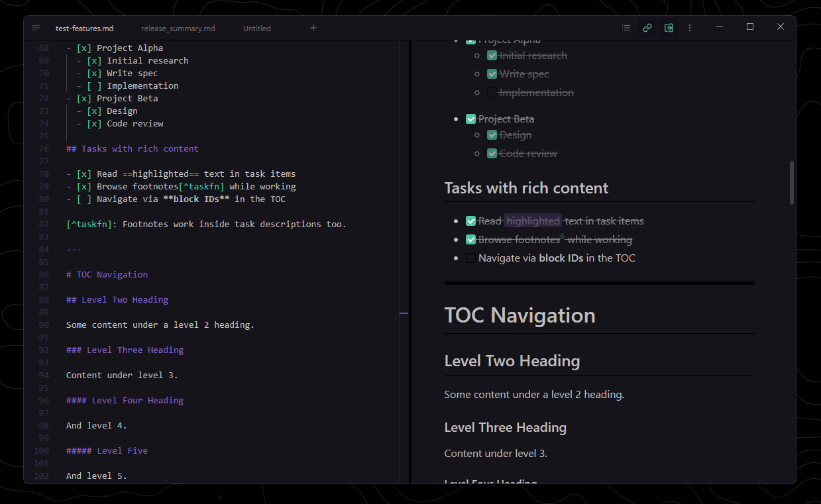Uncheck the Project Beta parent task
821x504 pixels.
470,119
